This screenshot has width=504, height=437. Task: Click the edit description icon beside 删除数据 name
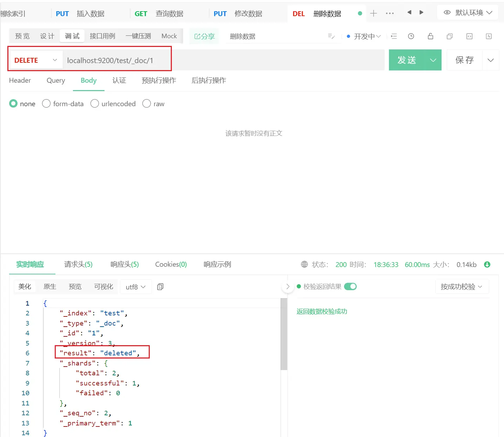click(331, 36)
